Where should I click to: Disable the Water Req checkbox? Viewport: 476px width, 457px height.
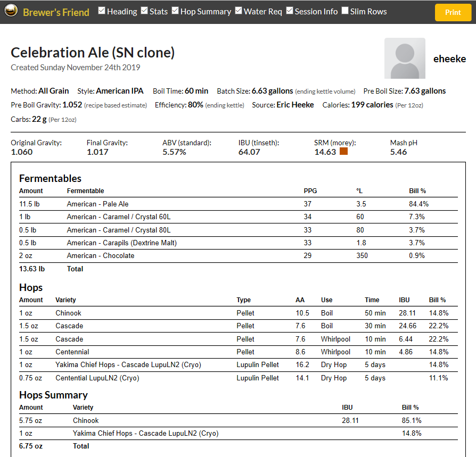tap(239, 11)
